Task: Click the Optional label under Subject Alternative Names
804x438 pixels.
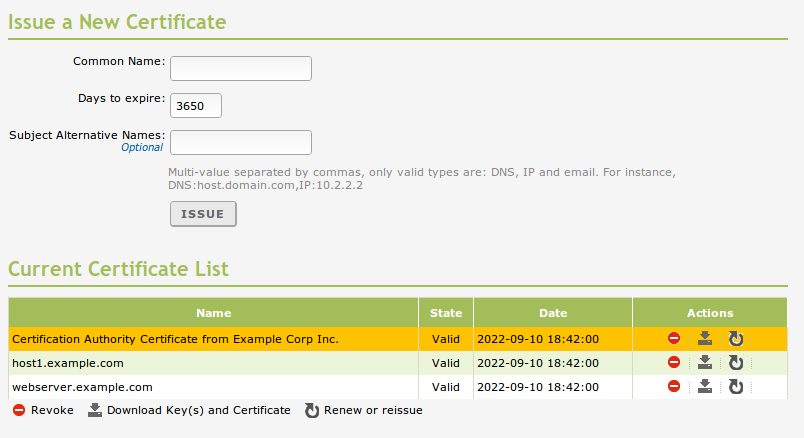Action: [x=142, y=148]
